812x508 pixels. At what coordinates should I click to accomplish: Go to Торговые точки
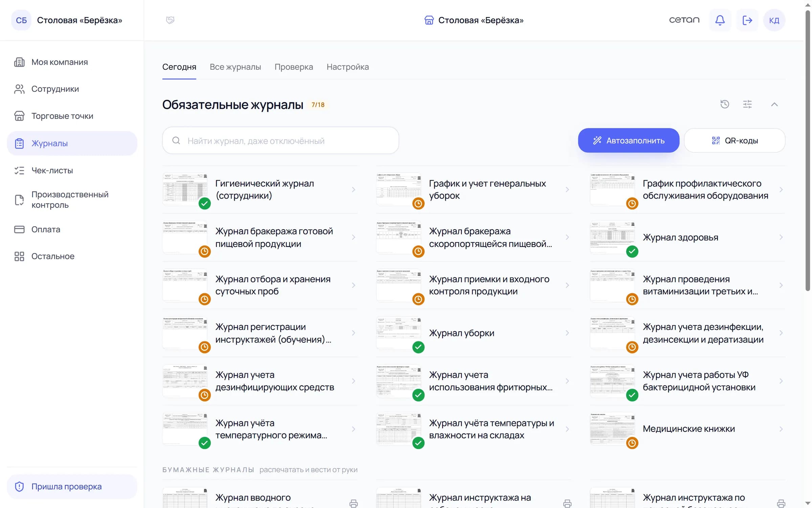pyautogui.click(x=72, y=116)
